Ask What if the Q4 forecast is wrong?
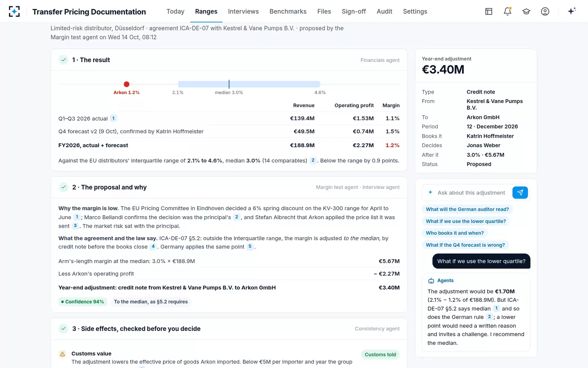Viewport: 588px width, 368px height. [465, 245]
